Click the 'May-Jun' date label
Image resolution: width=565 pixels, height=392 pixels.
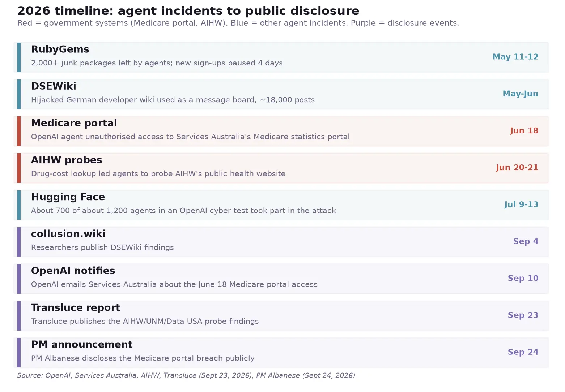pyautogui.click(x=521, y=94)
